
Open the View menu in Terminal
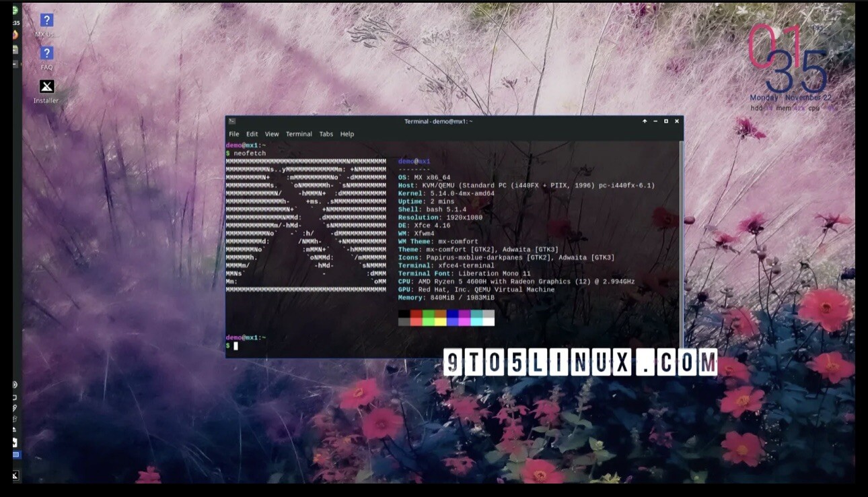272,134
